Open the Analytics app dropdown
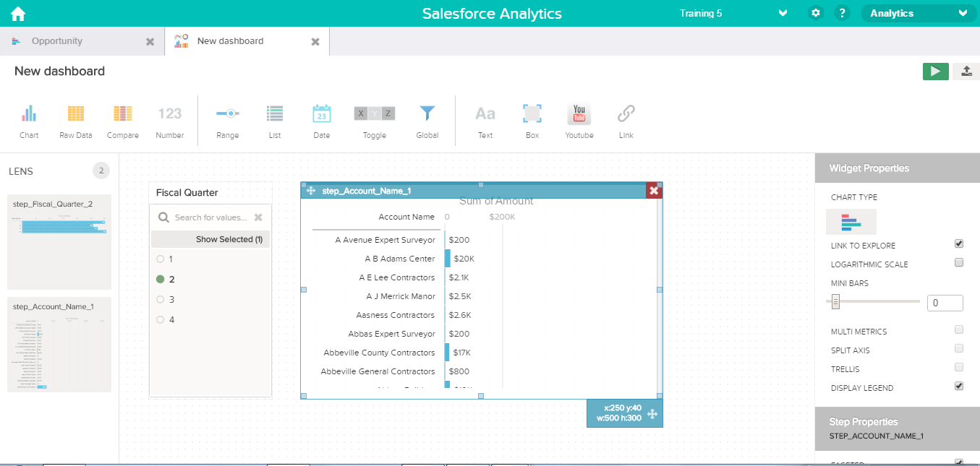980x466 pixels. pos(919,13)
